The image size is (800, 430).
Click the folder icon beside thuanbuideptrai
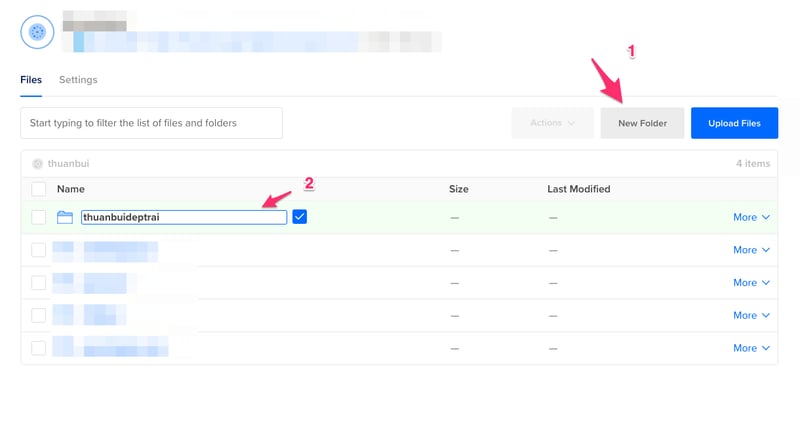point(66,217)
